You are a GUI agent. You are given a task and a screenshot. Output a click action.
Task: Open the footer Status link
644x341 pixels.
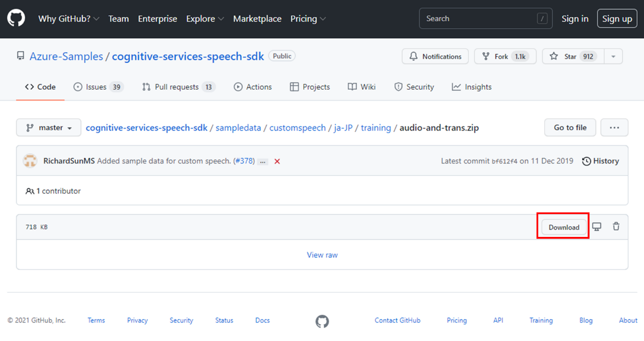click(224, 320)
